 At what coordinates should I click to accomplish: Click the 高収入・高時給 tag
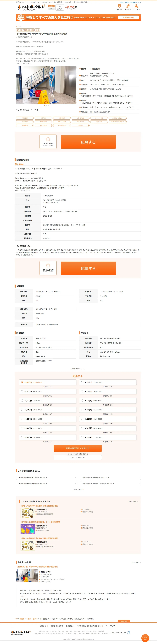(x=62, y=122)
